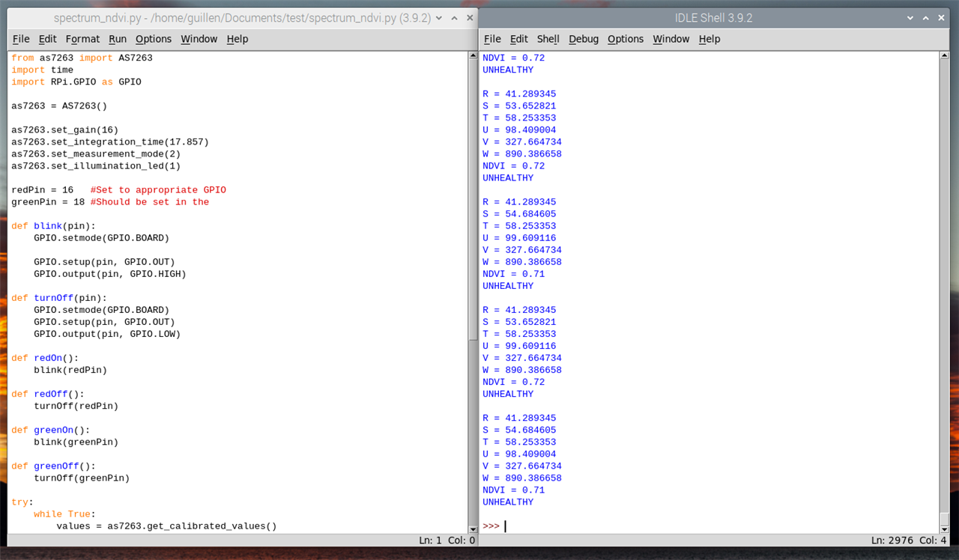Click the 'as7263 = AS7263()' line
Image resolution: width=959 pixels, height=560 pixels.
tap(59, 106)
